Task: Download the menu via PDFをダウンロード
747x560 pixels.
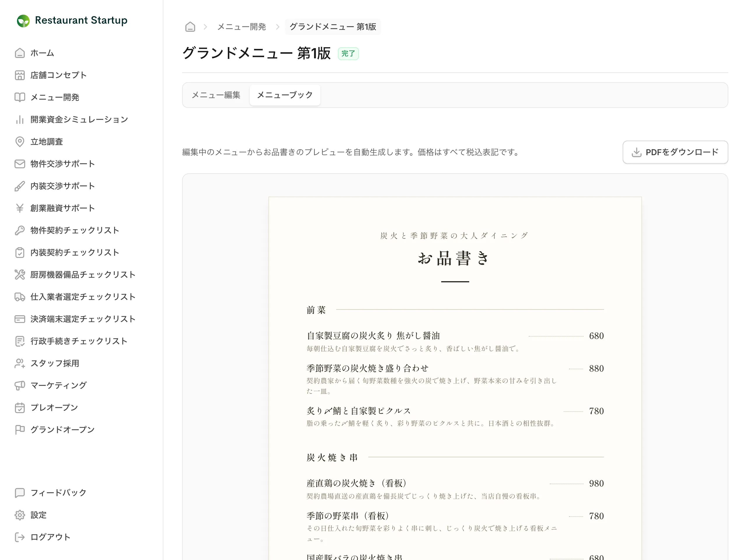Action: click(675, 152)
